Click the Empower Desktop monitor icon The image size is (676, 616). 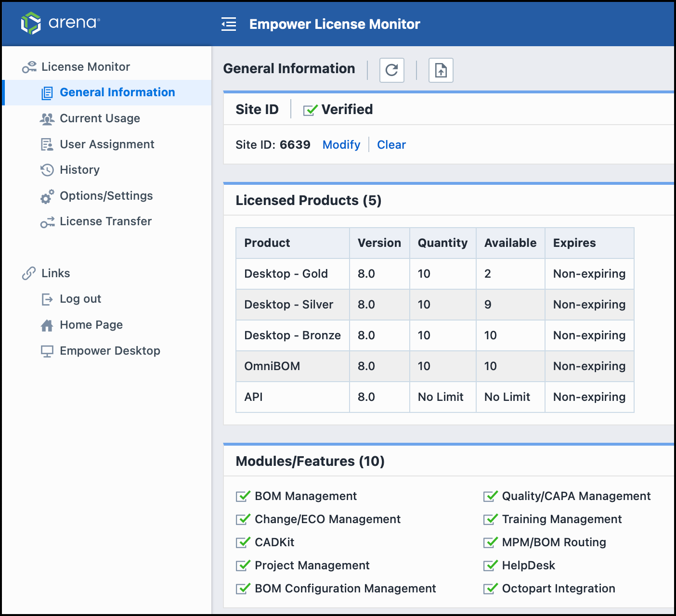[47, 351]
